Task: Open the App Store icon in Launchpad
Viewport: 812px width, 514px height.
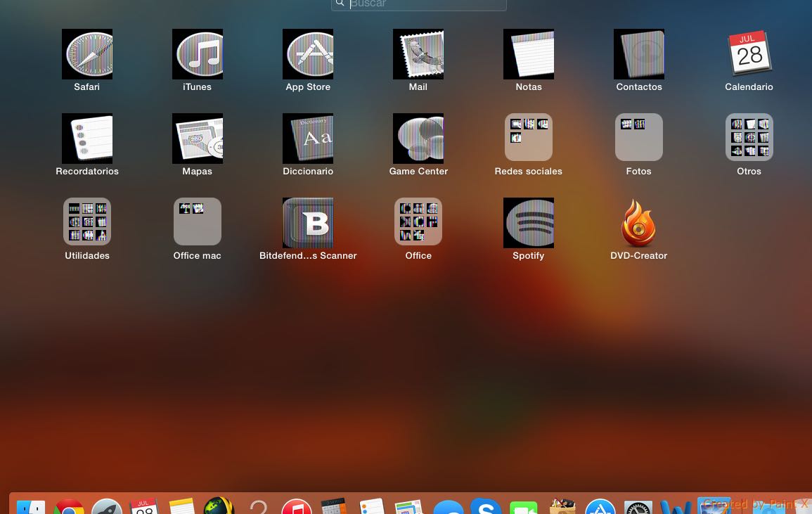Action: 308,54
